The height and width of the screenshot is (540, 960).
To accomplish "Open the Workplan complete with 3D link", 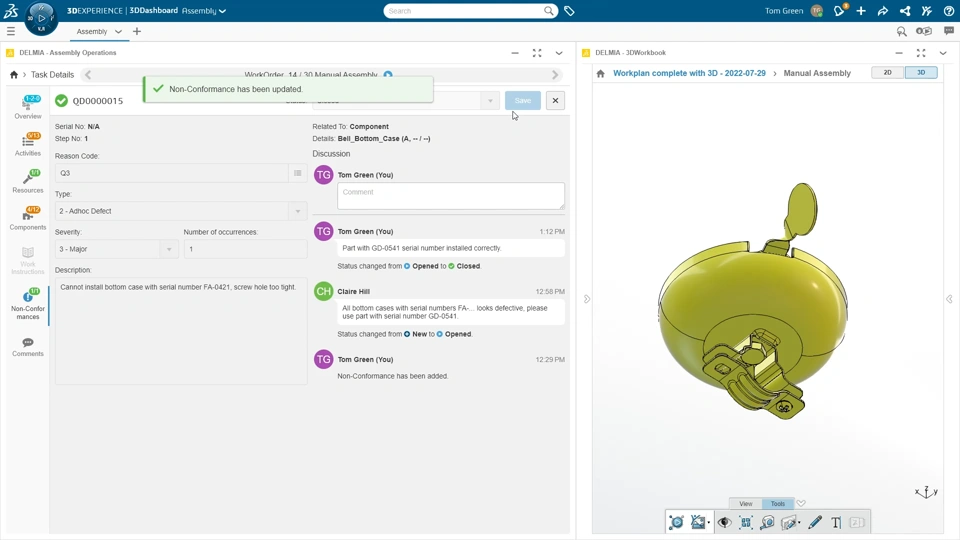I will [689, 73].
